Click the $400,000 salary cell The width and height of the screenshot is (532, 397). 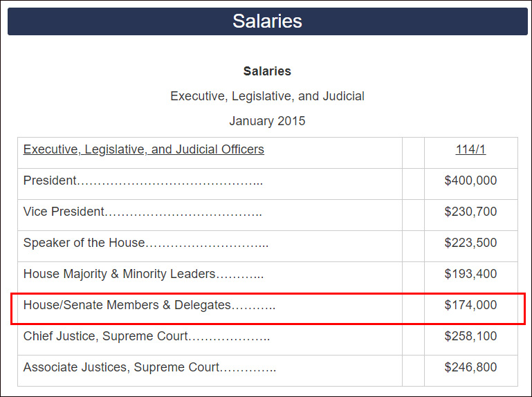point(470,181)
